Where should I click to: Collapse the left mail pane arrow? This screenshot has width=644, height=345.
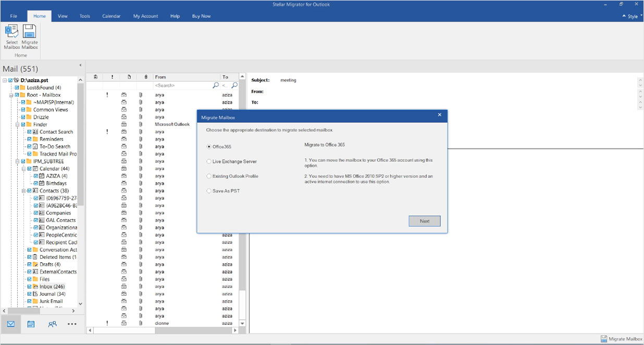click(80, 65)
